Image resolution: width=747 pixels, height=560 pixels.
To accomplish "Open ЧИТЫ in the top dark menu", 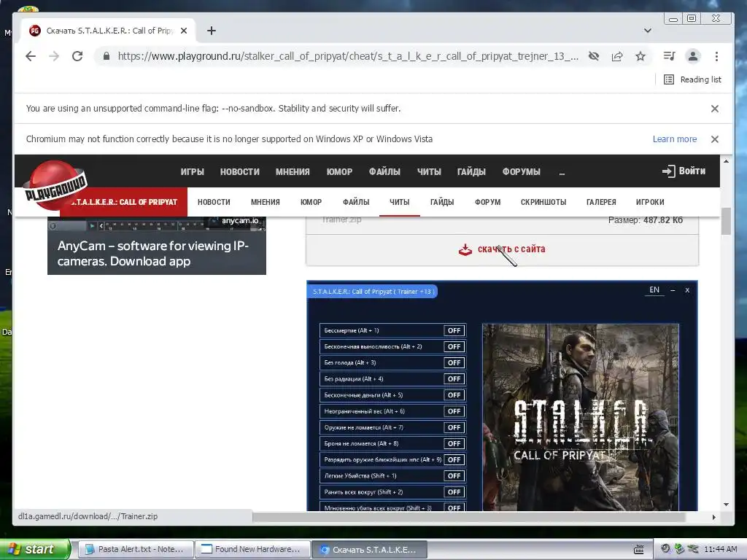I will (429, 171).
